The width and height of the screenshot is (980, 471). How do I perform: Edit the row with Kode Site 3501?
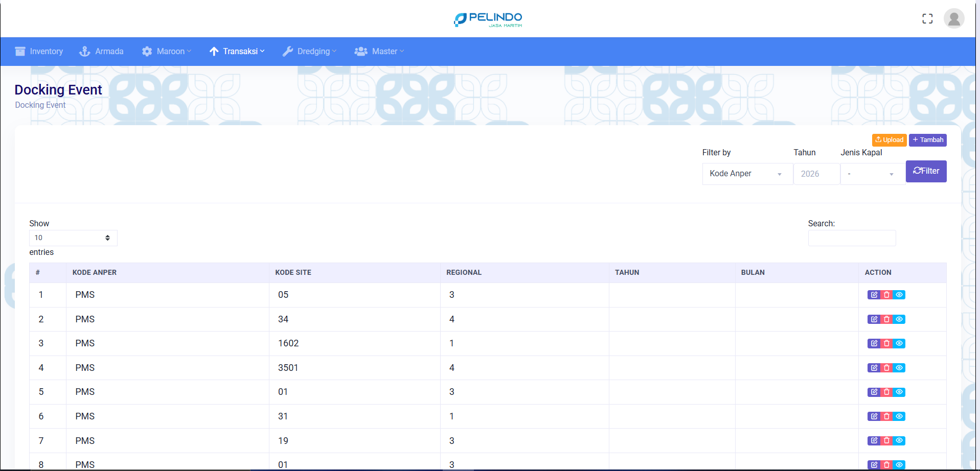[874, 368]
